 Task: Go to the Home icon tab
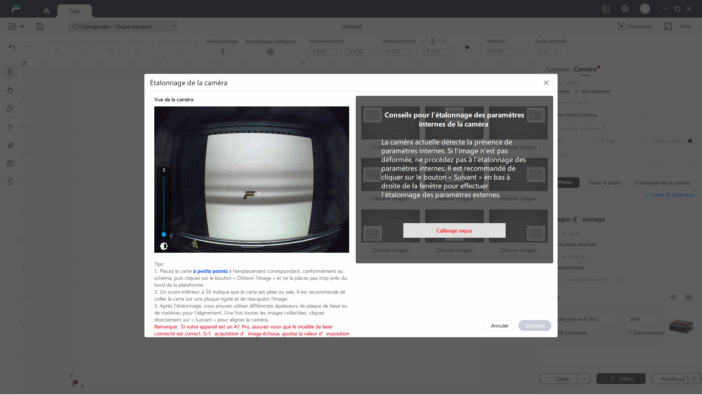tap(46, 11)
